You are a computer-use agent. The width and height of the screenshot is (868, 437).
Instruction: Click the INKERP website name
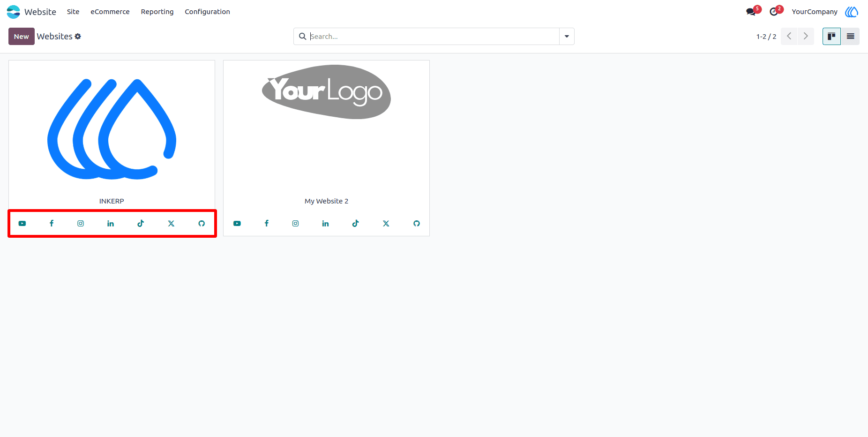[112, 201]
